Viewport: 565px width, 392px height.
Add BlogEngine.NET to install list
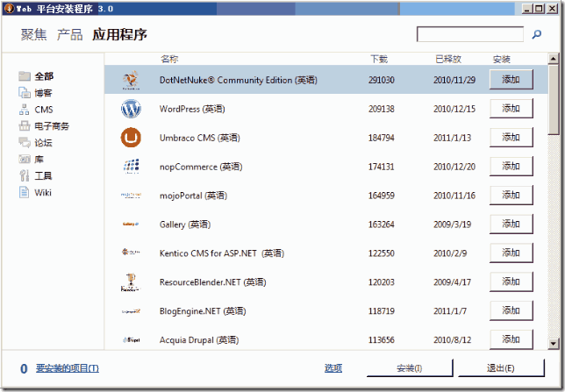(511, 310)
